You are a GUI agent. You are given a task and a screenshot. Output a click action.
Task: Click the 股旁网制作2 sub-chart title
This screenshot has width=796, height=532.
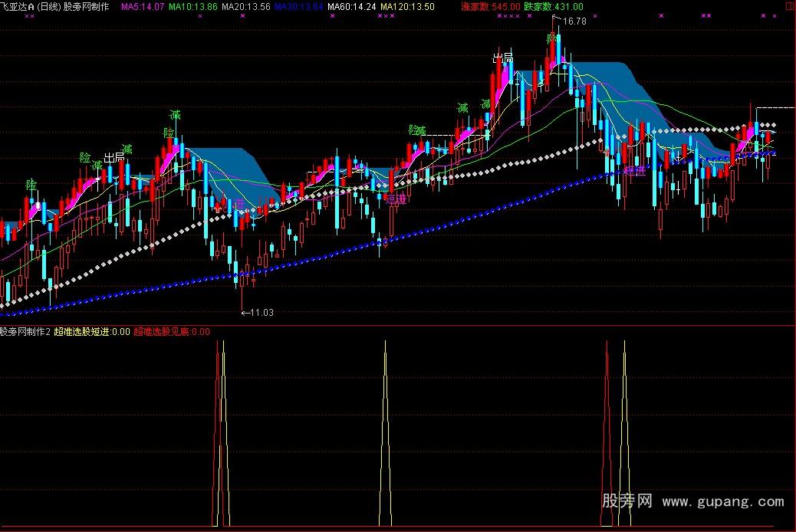(x=25, y=332)
